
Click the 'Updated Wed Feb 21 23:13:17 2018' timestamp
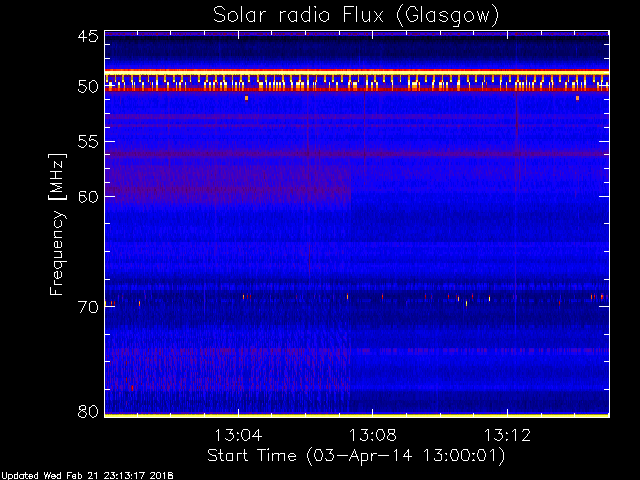[87, 476]
